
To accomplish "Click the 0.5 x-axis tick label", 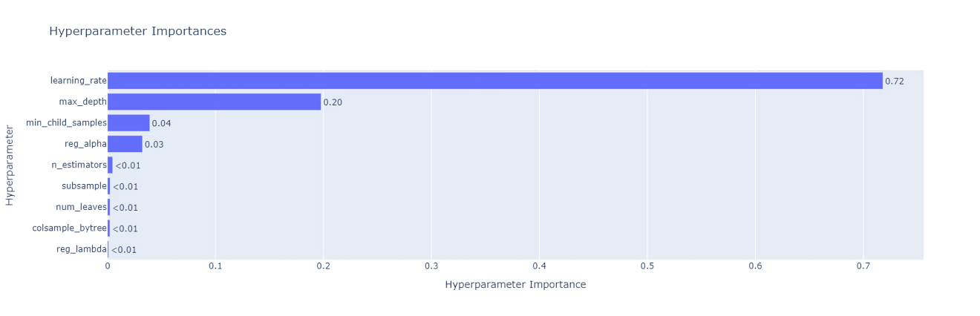I will [647, 266].
